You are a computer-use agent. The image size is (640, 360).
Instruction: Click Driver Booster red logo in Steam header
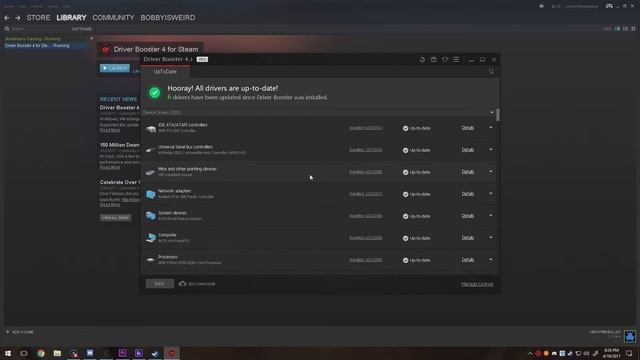(x=105, y=49)
